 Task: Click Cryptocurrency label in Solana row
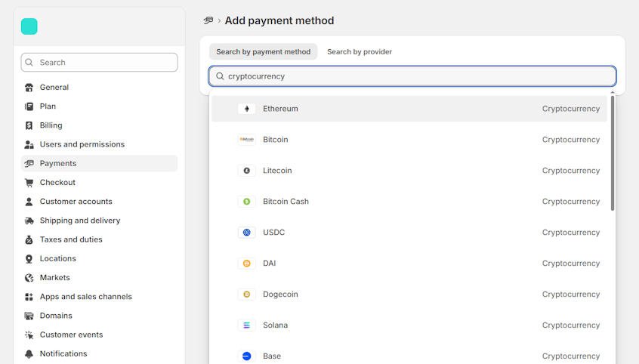tap(570, 325)
